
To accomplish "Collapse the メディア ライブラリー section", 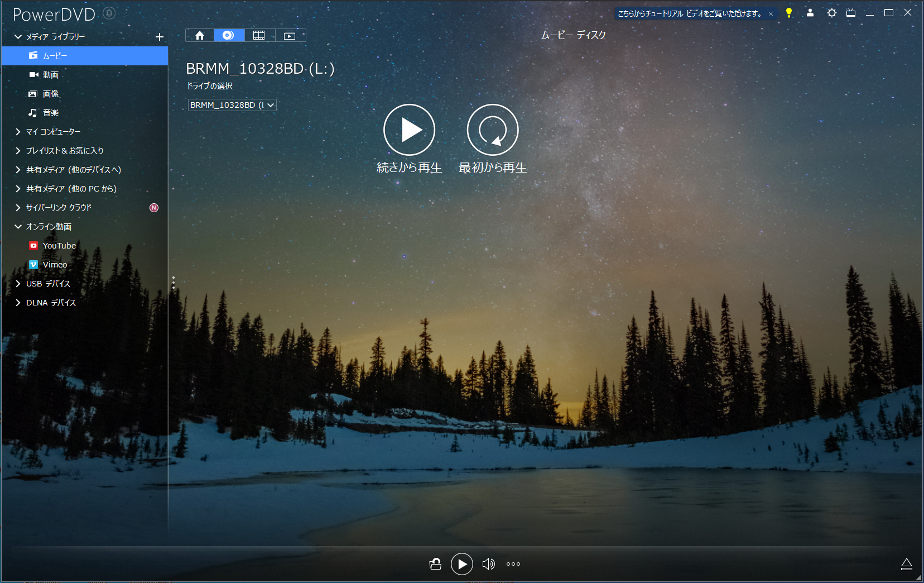I will [x=18, y=37].
